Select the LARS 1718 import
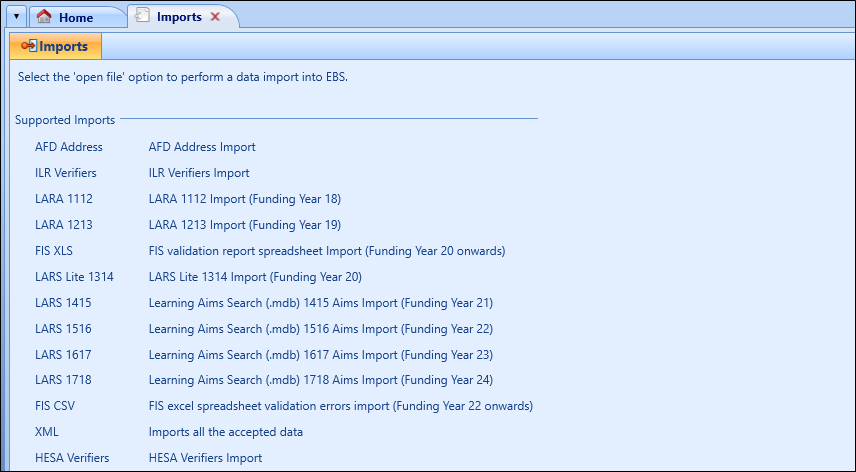Image resolution: width=856 pixels, height=472 pixels. pos(63,380)
